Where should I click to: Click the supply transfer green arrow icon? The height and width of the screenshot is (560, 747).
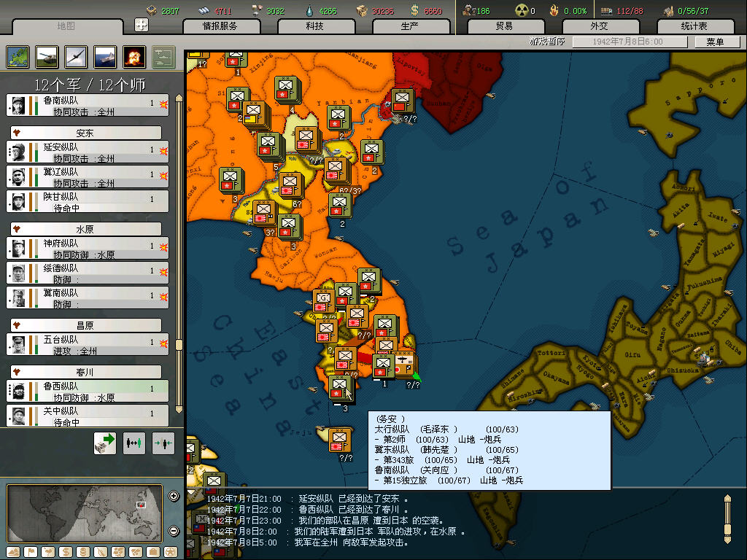click(x=105, y=443)
